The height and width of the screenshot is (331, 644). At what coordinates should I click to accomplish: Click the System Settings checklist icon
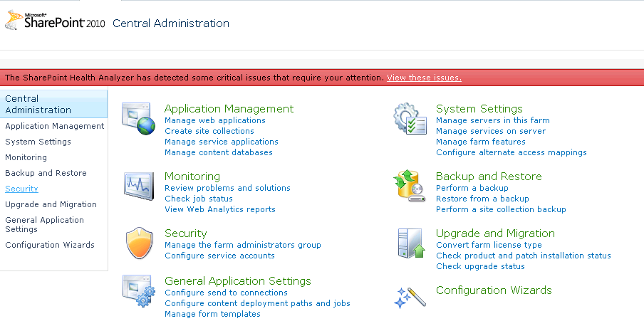[410, 119]
